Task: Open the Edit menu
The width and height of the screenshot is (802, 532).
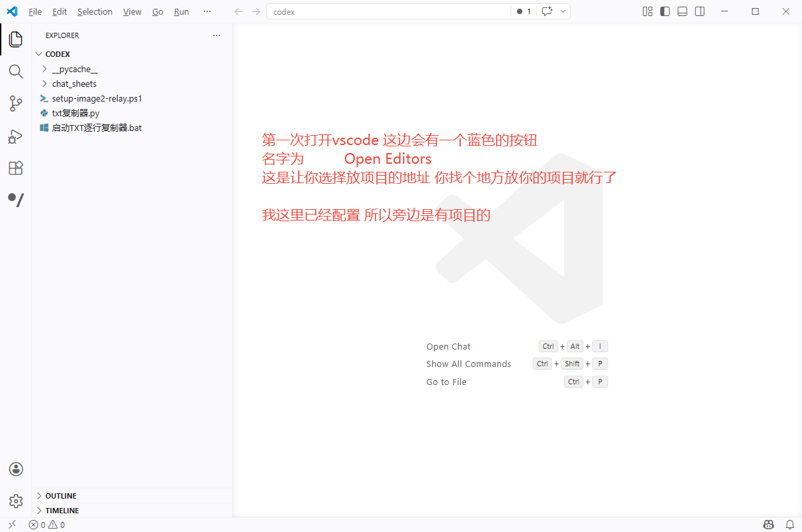Action: pyautogui.click(x=59, y=11)
